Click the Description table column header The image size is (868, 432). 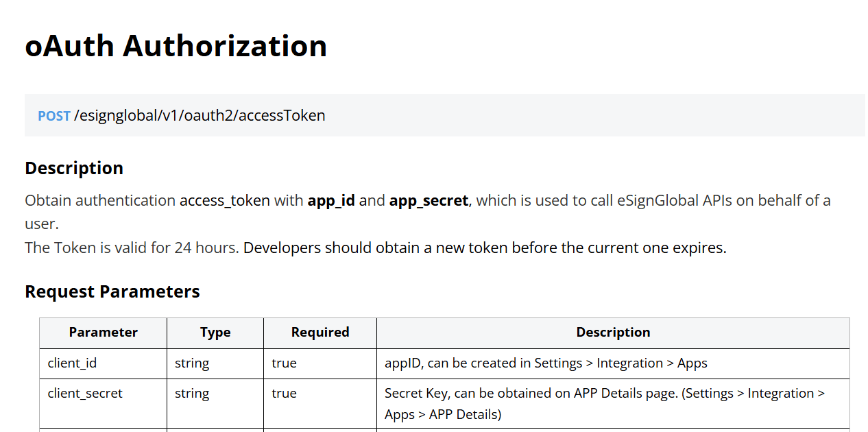[613, 333]
